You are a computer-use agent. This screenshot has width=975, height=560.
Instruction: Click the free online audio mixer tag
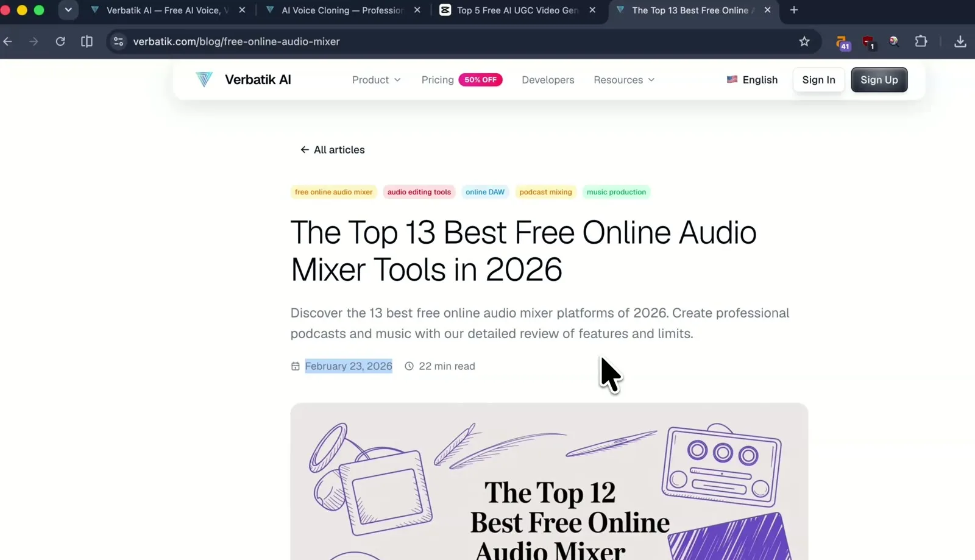(333, 192)
